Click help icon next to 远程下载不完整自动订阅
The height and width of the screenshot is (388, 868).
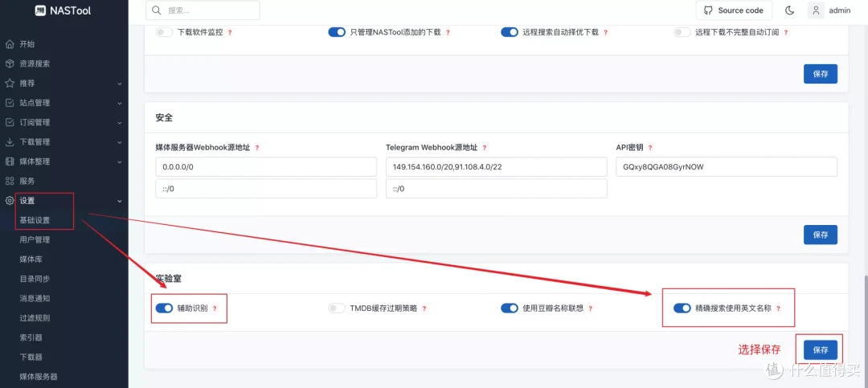pos(785,33)
